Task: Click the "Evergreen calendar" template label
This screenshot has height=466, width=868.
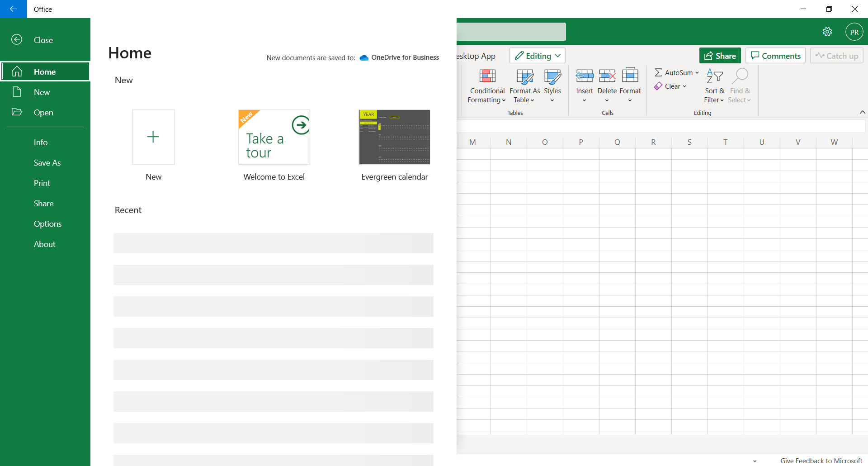Action: [x=394, y=177]
